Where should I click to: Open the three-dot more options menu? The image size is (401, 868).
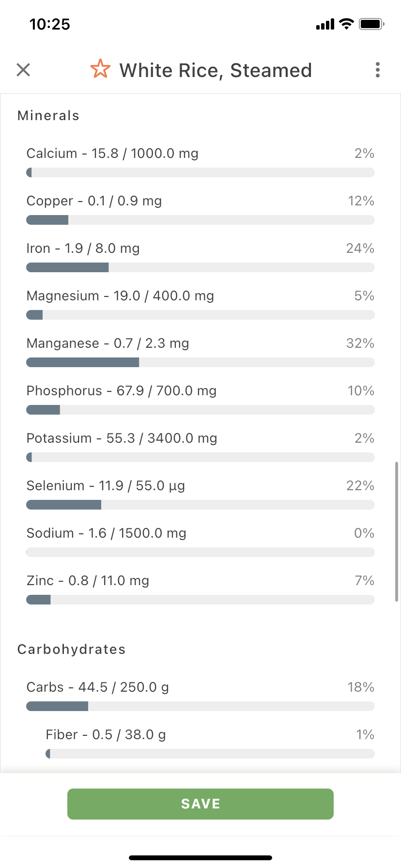(378, 70)
